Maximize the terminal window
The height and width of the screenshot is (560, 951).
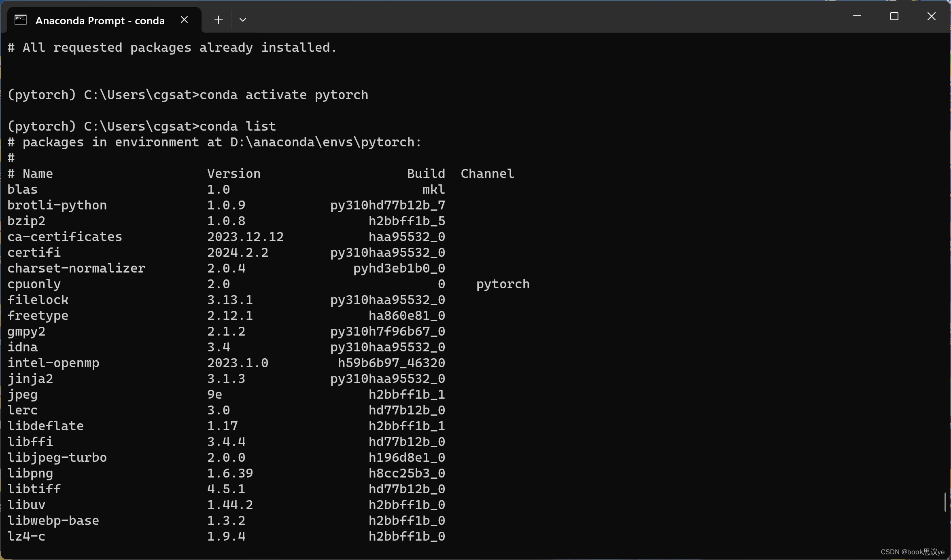click(x=894, y=17)
